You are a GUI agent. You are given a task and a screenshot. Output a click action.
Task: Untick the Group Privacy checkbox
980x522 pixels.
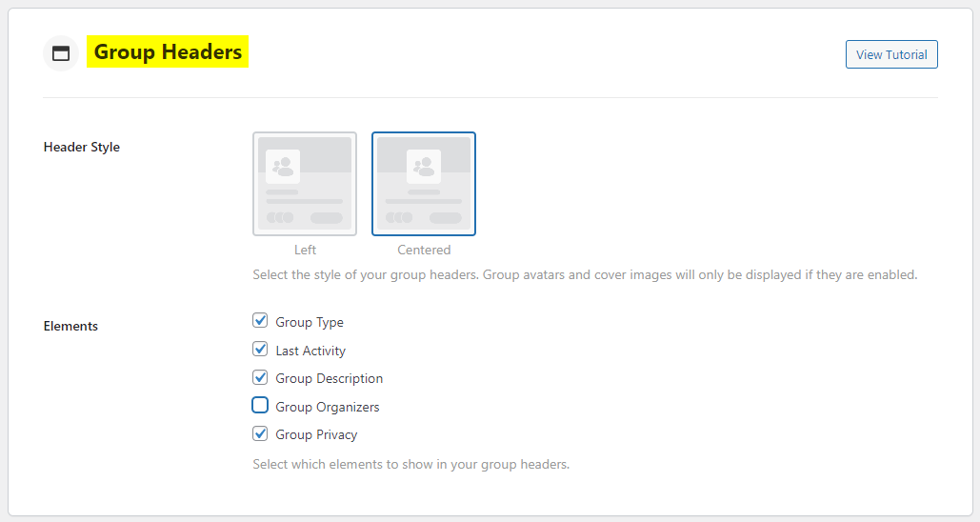[260, 433]
